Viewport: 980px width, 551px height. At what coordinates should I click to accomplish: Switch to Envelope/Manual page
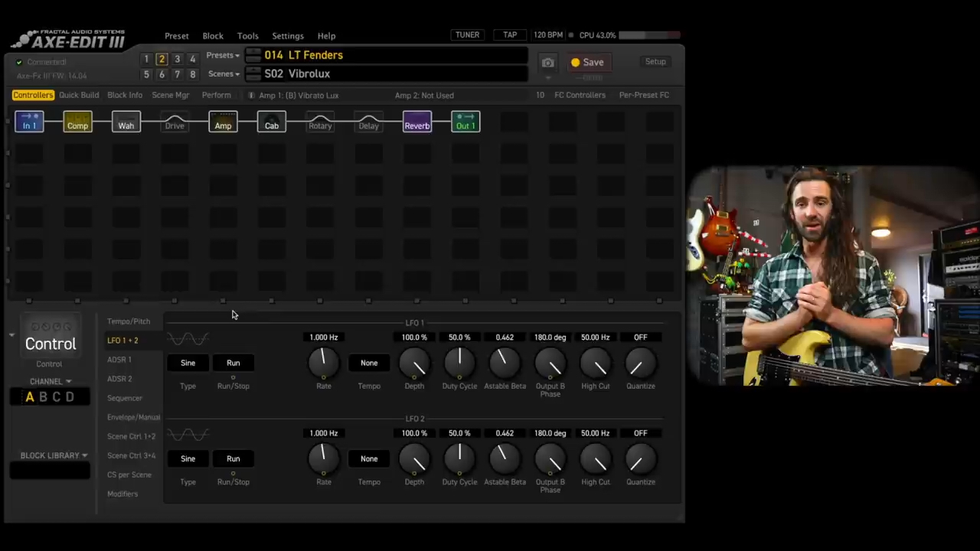pyautogui.click(x=133, y=417)
